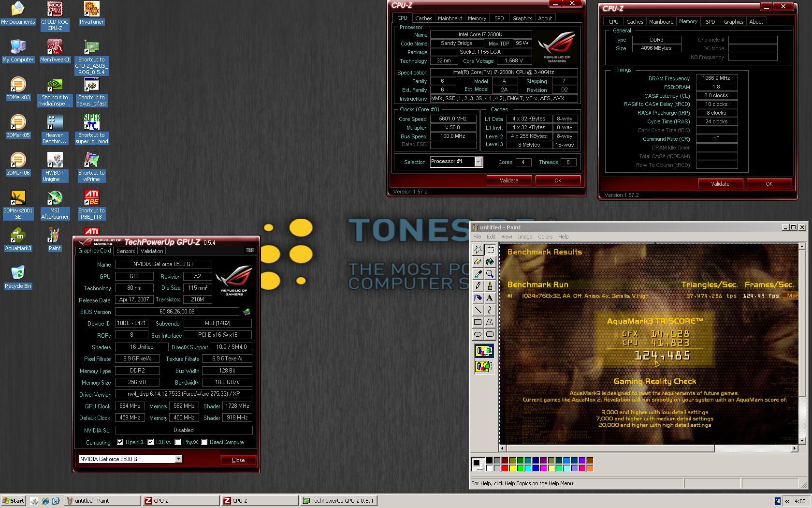Click OK in the CPU tab CPU-Z window
Image resolution: width=812 pixels, height=508 pixels.
point(558,180)
